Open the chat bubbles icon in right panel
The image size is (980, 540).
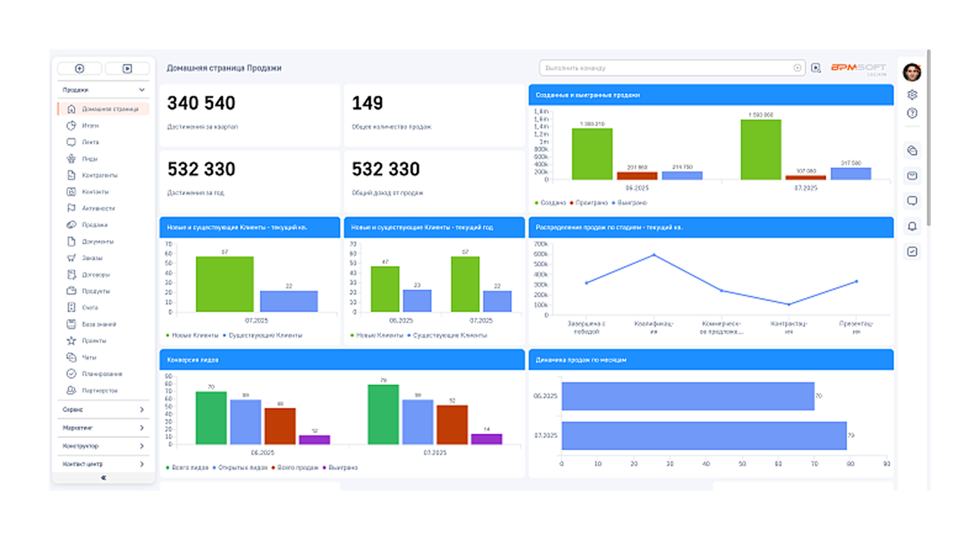912,150
